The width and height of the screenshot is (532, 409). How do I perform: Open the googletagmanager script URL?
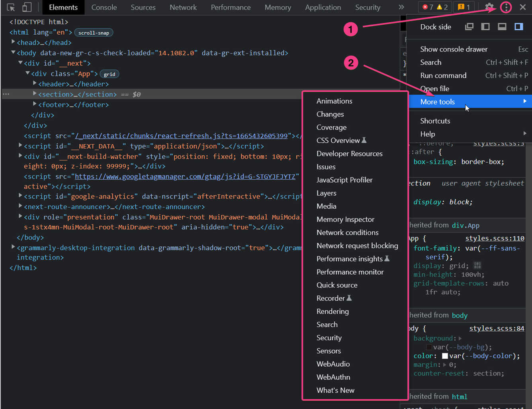[x=185, y=177]
